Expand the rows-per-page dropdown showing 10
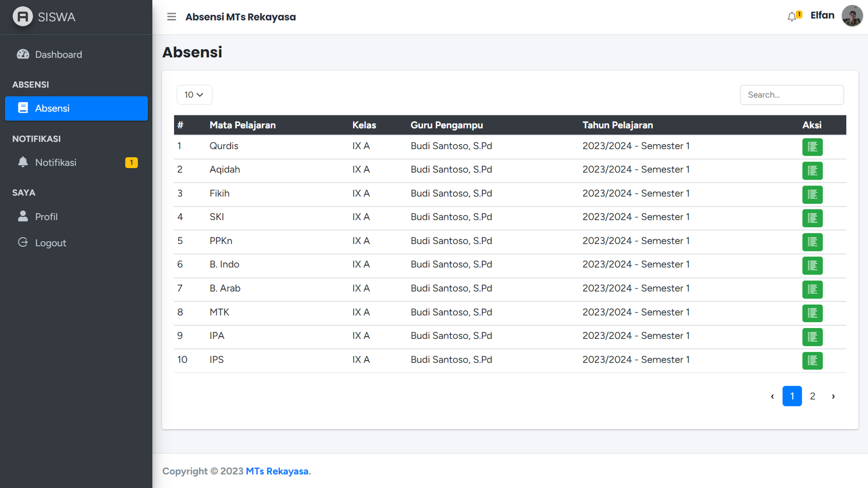The height and width of the screenshot is (488, 868). click(x=194, y=95)
